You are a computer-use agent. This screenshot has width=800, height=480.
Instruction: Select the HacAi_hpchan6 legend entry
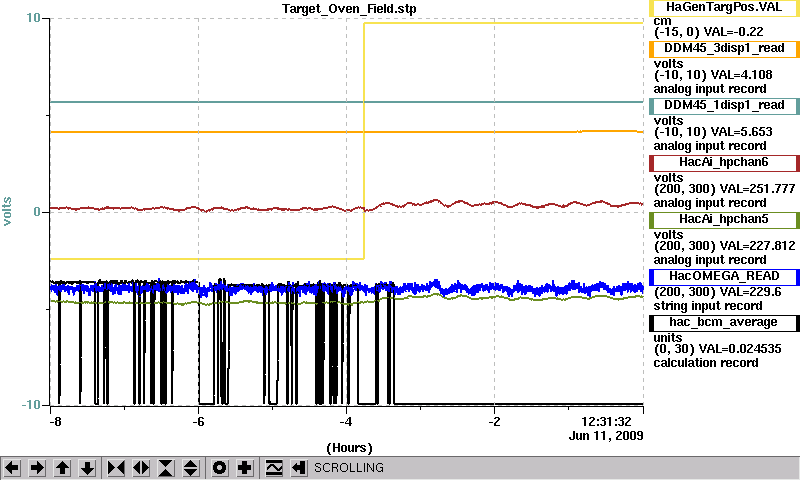[x=724, y=163]
